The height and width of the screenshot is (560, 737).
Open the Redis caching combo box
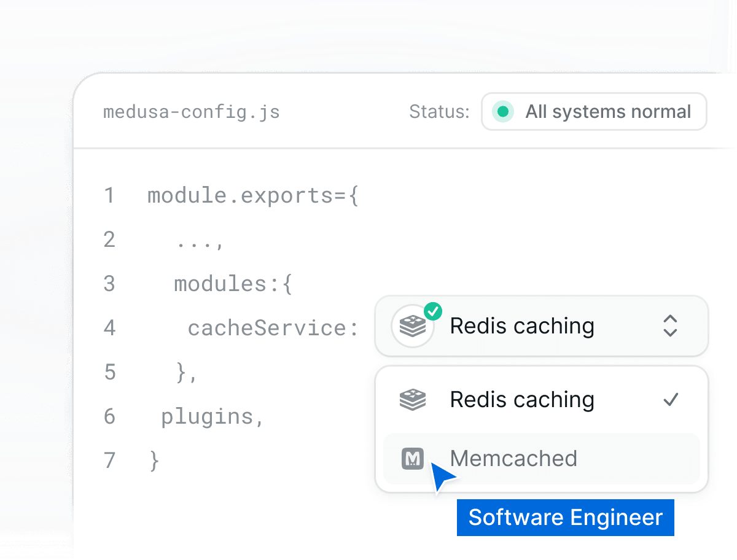point(541,326)
